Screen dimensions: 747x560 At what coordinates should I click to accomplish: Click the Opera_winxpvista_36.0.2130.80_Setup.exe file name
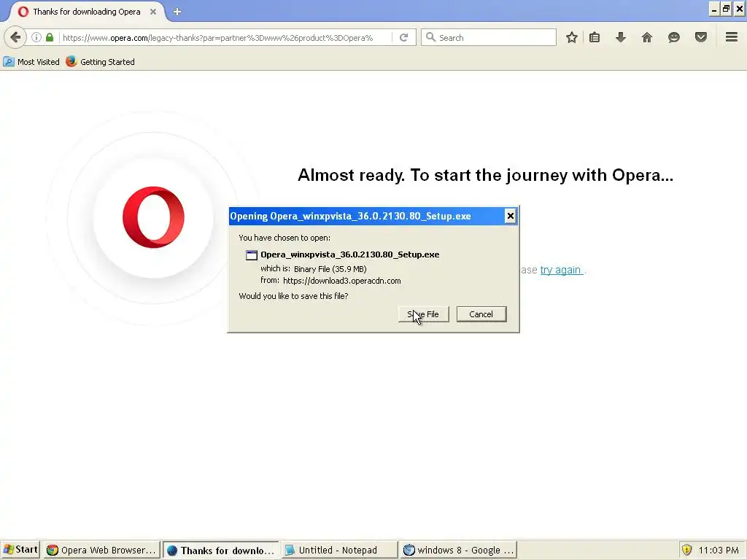(x=349, y=254)
